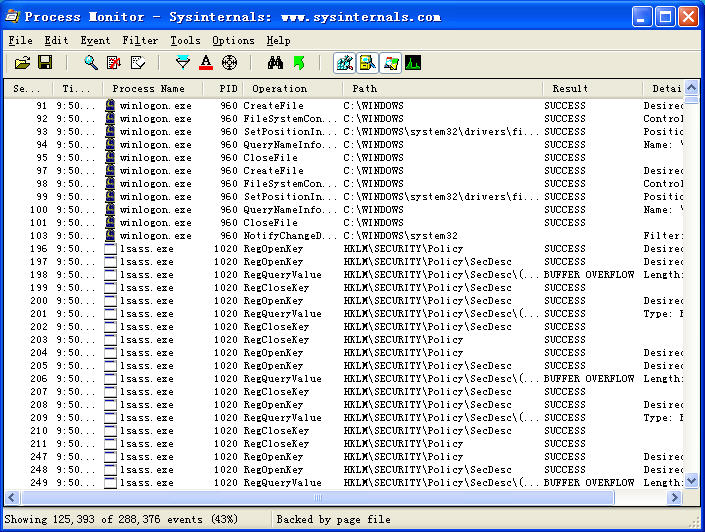Toggle Show Profiling Events green graph icon
705x532 pixels.
(x=413, y=63)
